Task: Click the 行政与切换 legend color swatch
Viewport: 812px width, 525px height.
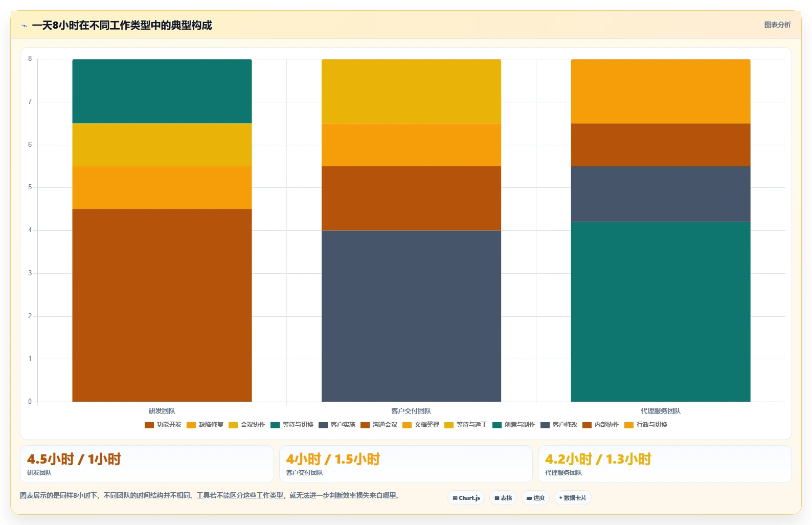Action: click(629, 425)
